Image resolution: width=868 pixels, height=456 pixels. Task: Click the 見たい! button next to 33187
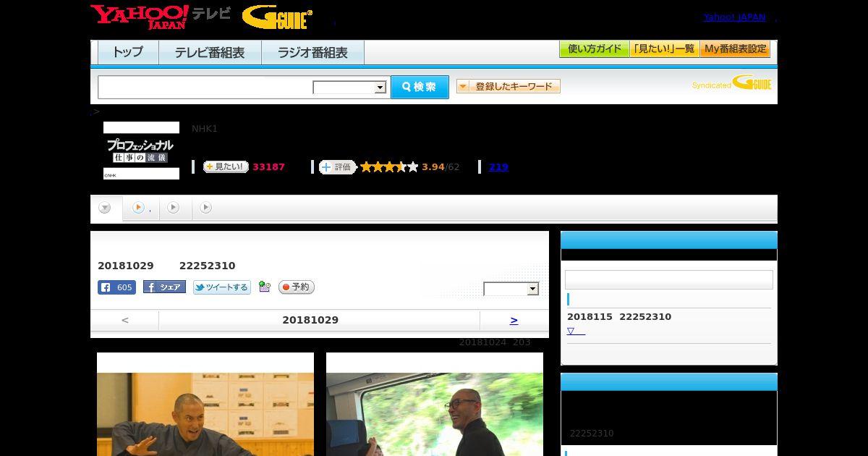tap(226, 166)
